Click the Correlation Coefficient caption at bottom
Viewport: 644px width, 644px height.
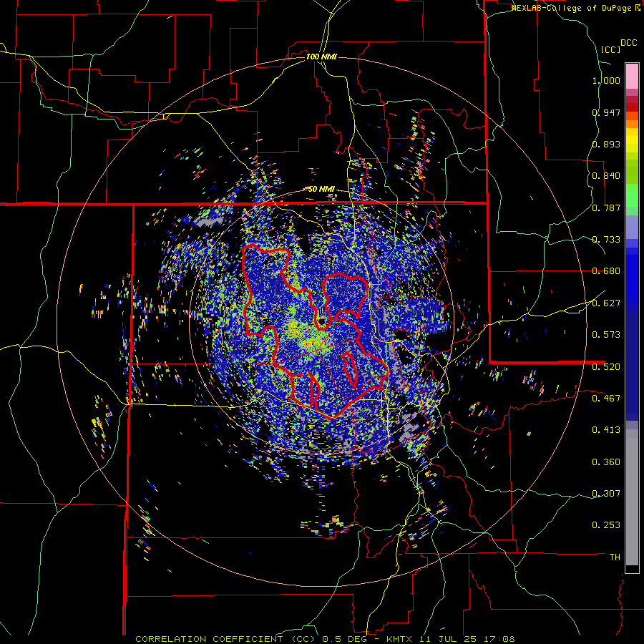[x=325, y=639]
